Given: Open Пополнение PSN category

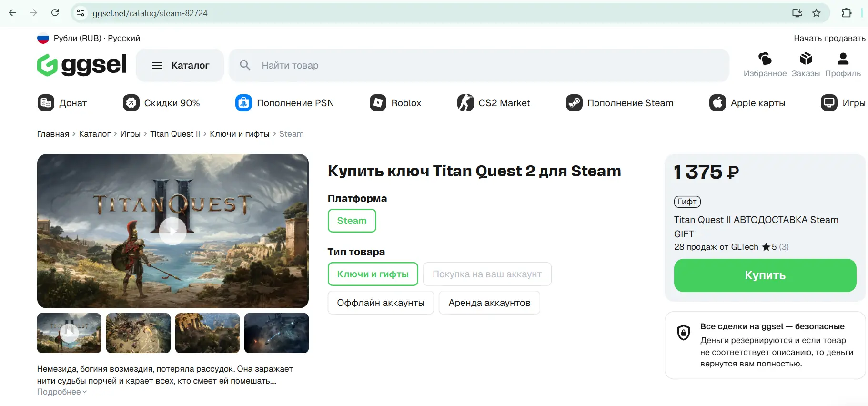Looking at the screenshot, I should point(285,103).
